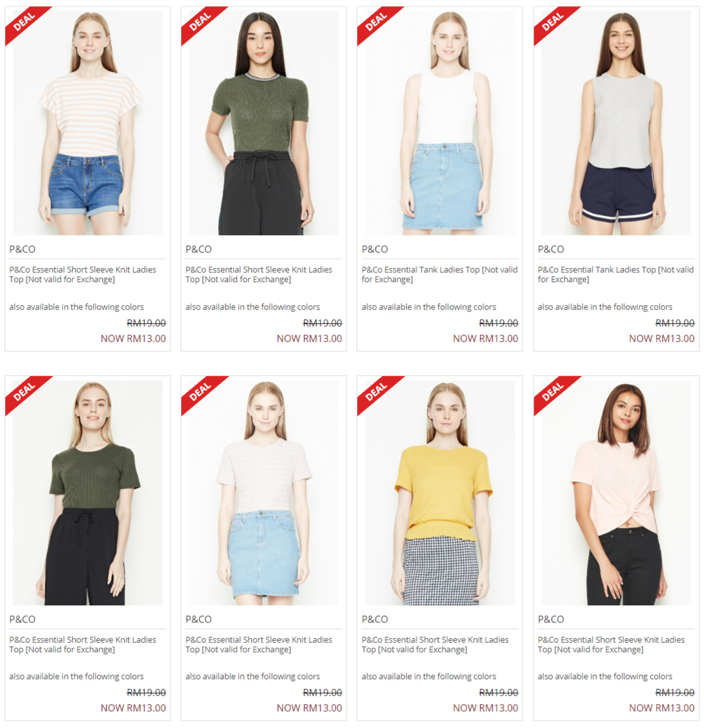Open the Short Sleeve Knit title under the twist-front top
Image resolution: width=704 pixels, height=728 pixels.
[x=612, y=644]
